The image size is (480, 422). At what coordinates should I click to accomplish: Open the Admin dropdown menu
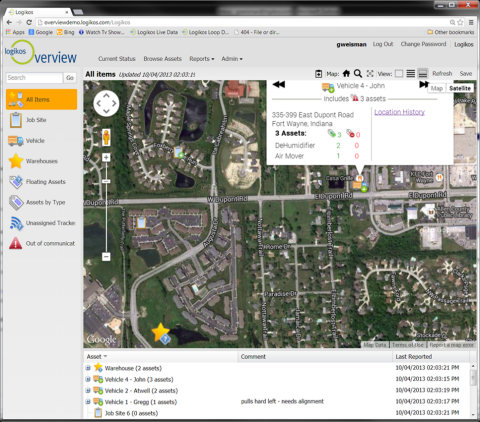(x=232, y=59)
